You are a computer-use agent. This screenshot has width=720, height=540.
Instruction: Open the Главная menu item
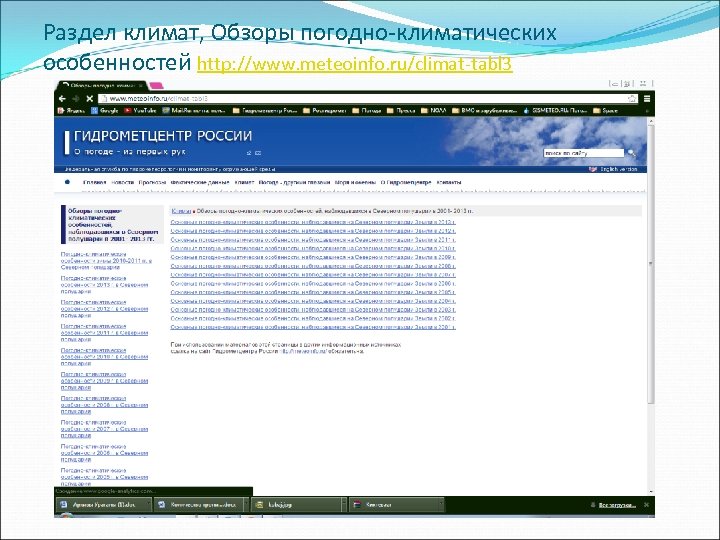coord(95,182)
